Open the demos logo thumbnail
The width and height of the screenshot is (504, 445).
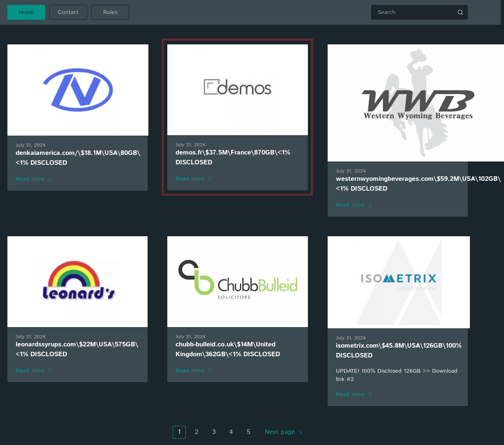point(238,90)
